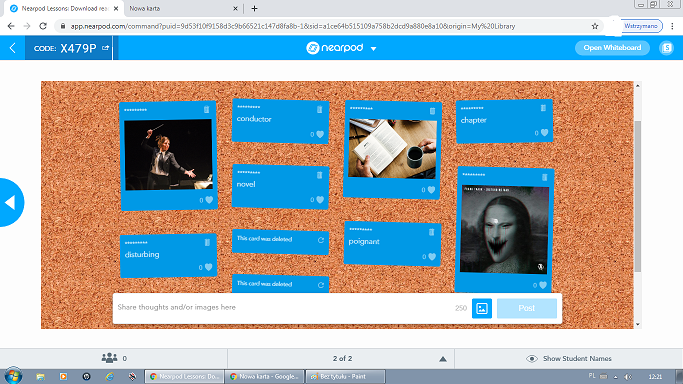
Task: Open the conductor photo thumbnail
Action: coord(169,154)
